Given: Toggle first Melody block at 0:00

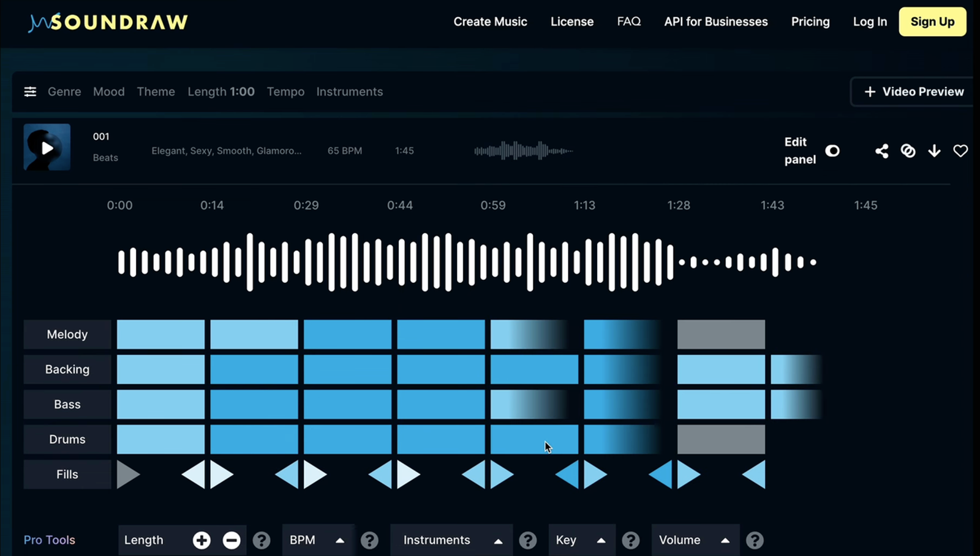Looking at the screenshot, I should [161, 334].
